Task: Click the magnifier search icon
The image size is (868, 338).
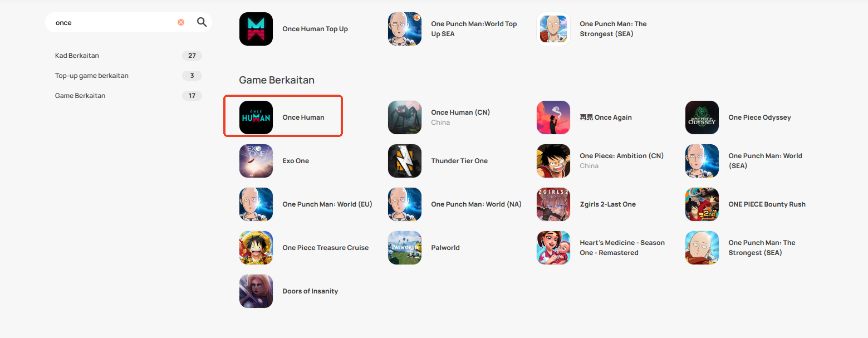Action: (x=202, y=22)
